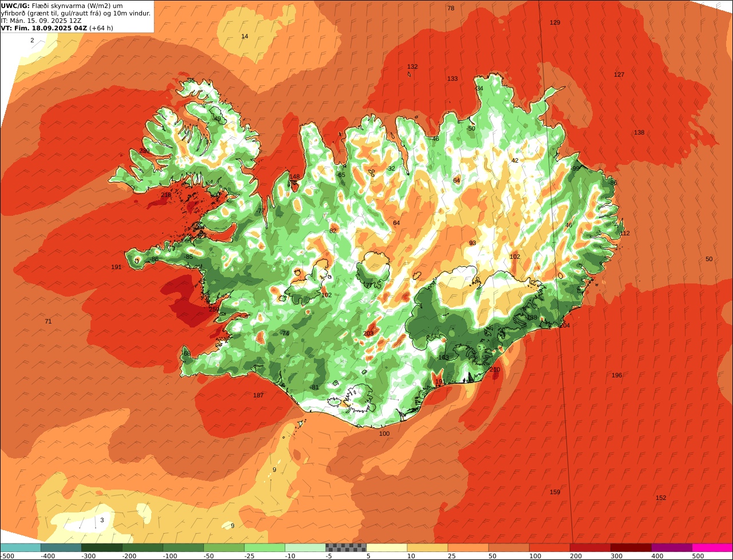Select the pale yellow swatch between 5 and 10

(387, 547)
